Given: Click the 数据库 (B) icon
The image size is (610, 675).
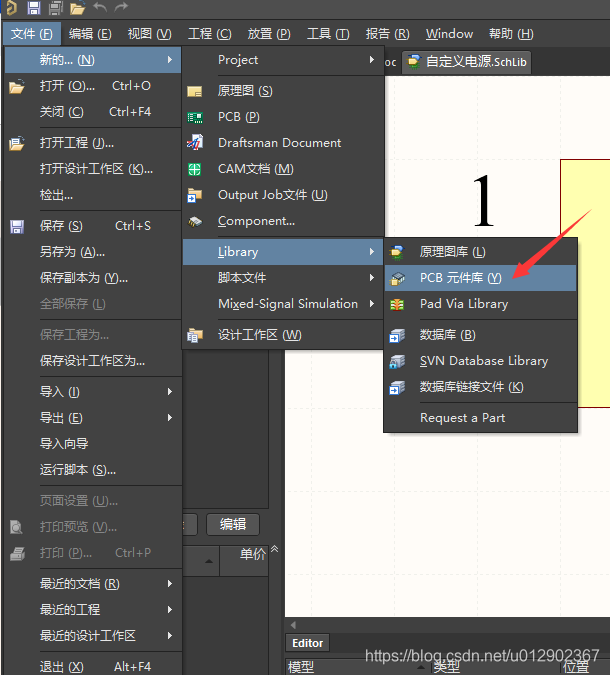Looking at the screenshot, I should point(397,336).
